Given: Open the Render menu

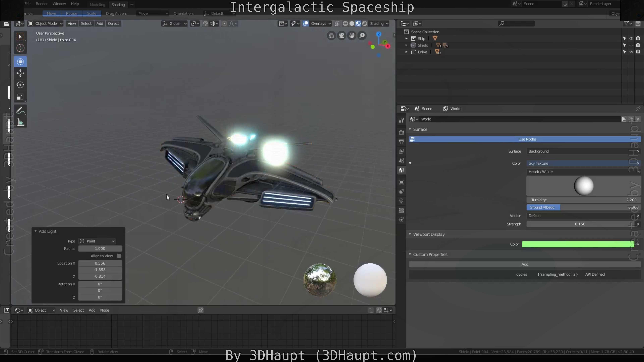Looking at the screenshot, I should (x=41, y=4).
